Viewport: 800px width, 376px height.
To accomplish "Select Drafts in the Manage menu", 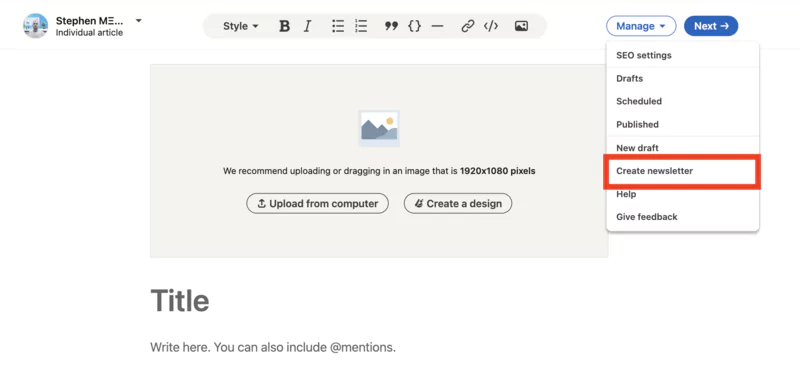I will (682, 79).
